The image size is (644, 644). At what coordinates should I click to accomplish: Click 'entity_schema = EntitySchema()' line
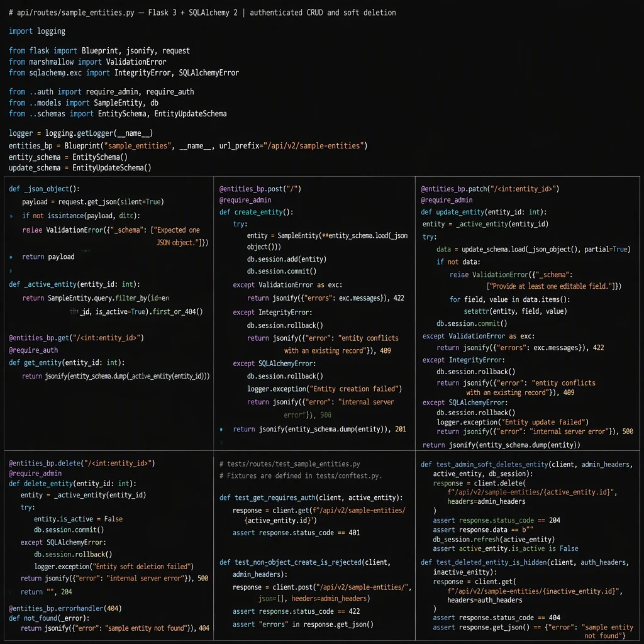click(x=68, y=157)
